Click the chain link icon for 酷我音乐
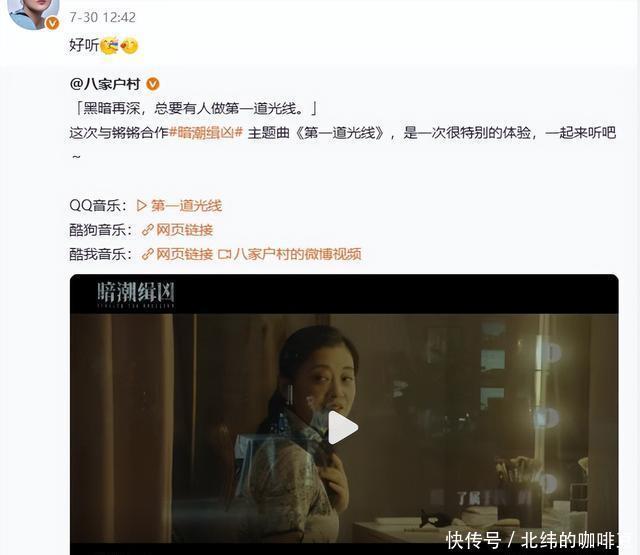640x555 pixels. pos(147,255)
